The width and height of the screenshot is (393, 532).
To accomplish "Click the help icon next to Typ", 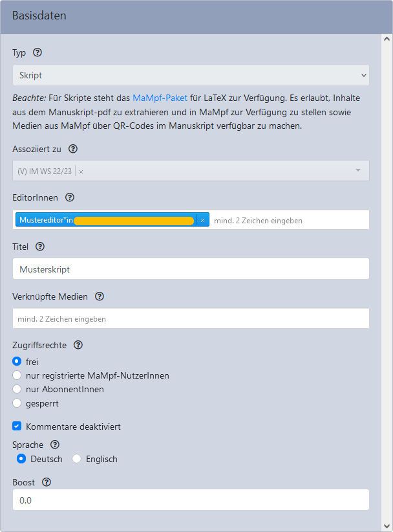I will point(37,52).
